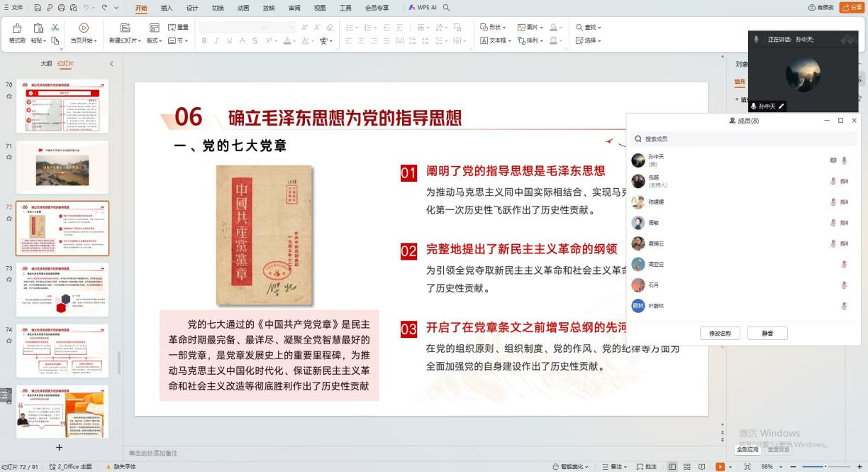Viewport: 868px width, 472px height.
Task: Toggle the 备注 notes pane
Action: point(616,466)
